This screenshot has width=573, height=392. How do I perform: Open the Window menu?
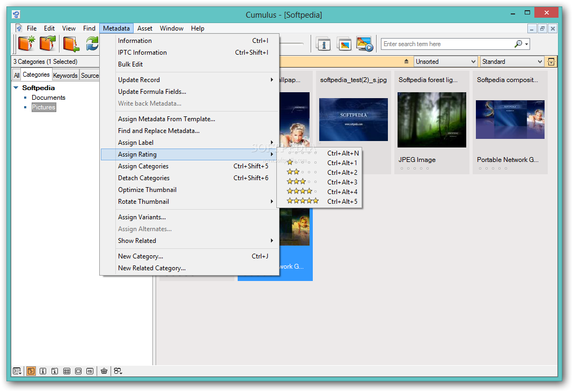[171, 28]
